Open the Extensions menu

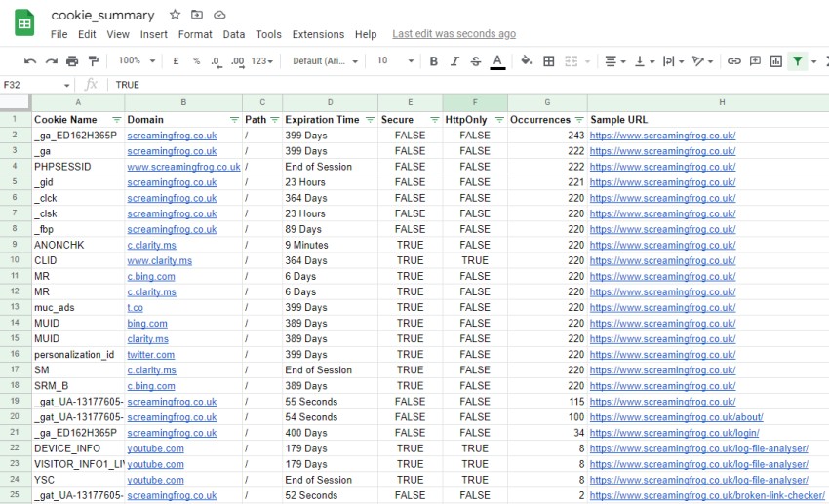(x=318, y=34)
